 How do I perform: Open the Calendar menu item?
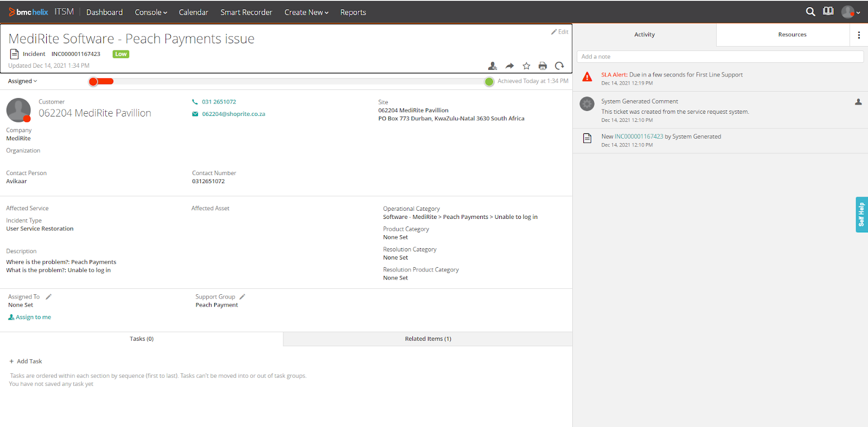tap(194, 12)
